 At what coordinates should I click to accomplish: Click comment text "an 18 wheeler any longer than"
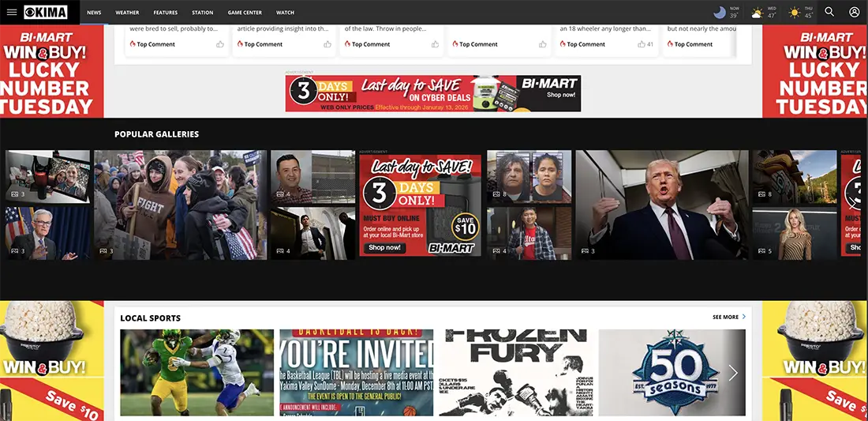click(604, 28)
